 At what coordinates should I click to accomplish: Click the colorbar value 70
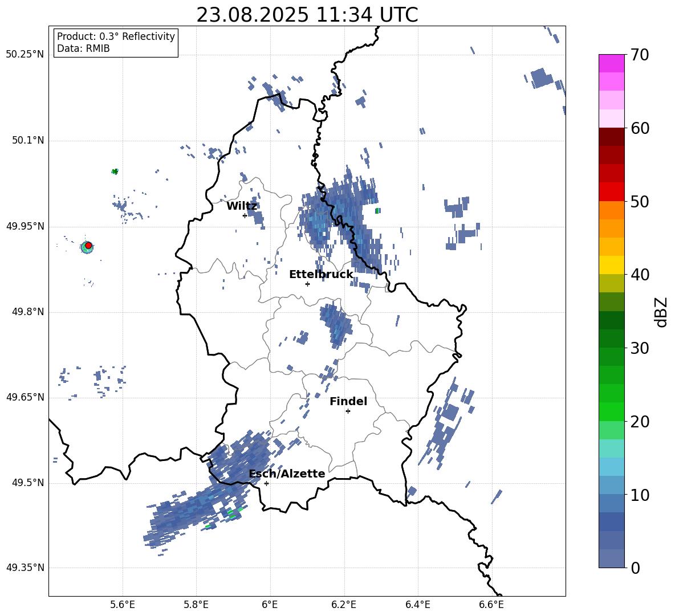click(x=640, y=55)
